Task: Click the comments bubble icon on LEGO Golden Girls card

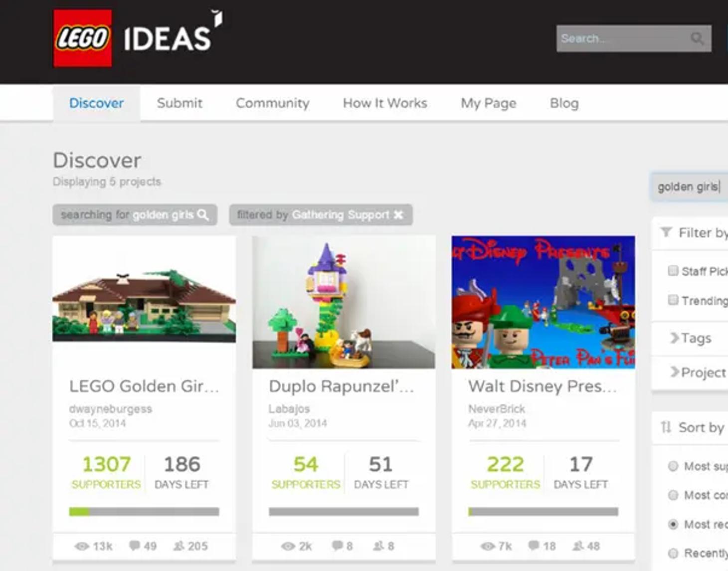Action: (x=135, y=546)
